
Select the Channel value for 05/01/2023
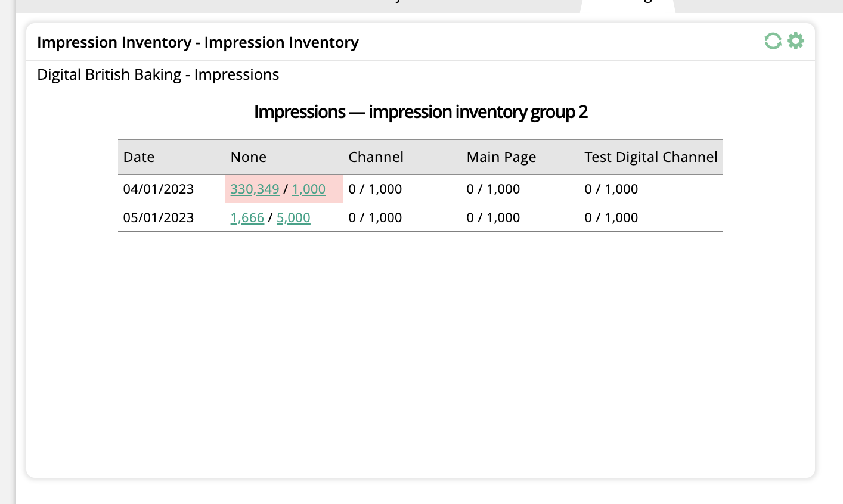coord(375,217)
